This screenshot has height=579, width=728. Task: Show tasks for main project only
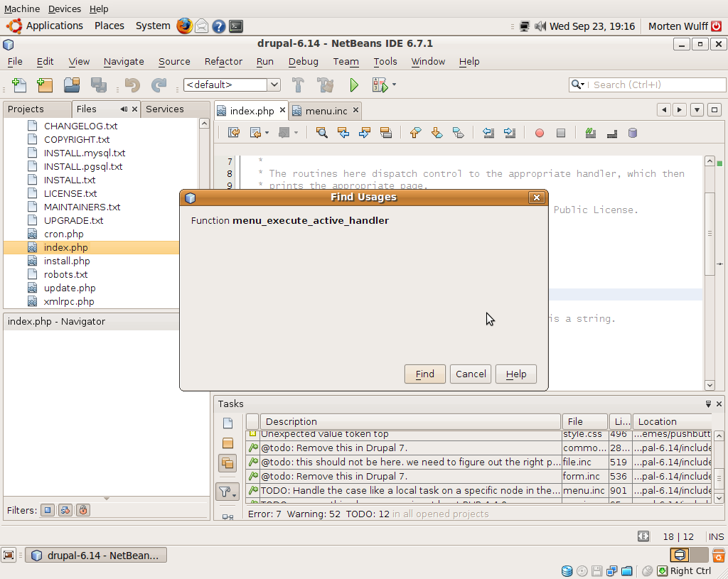[x=227, y=443]
